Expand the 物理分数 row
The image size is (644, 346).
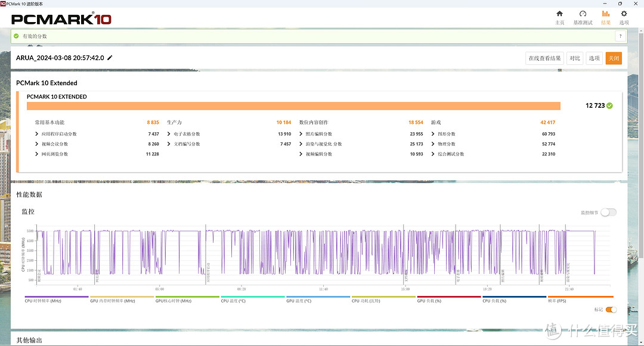pos(433,144)
